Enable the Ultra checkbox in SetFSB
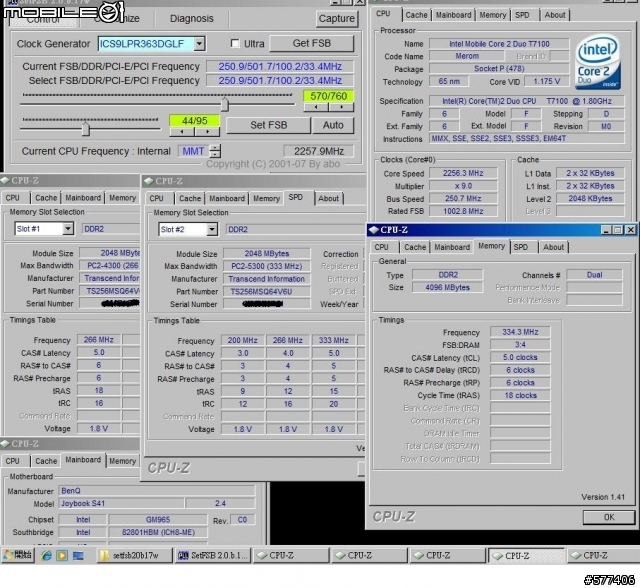This screenshot has width=640, height=588. [x=235, y=43]
